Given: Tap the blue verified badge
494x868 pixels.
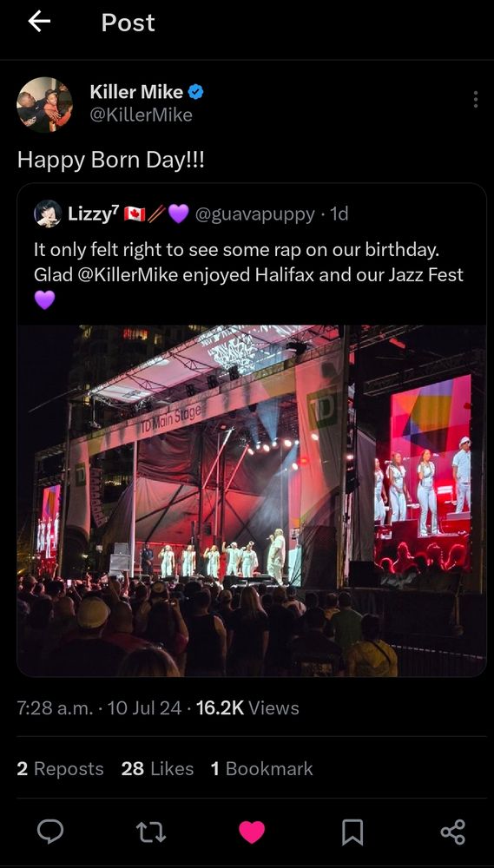Looking at the screenshot, I should (x=196, y=92).
